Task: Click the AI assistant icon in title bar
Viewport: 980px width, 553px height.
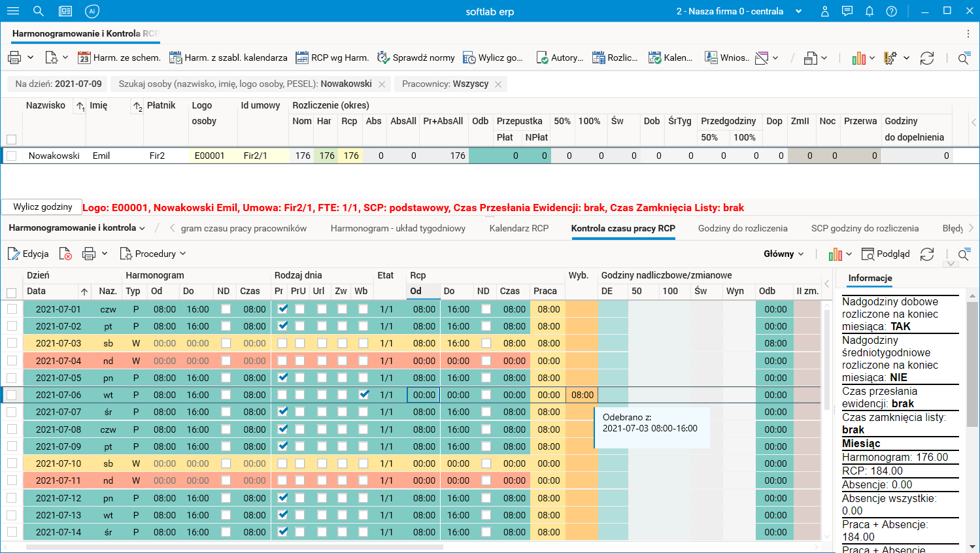Action: coord(92,11)
